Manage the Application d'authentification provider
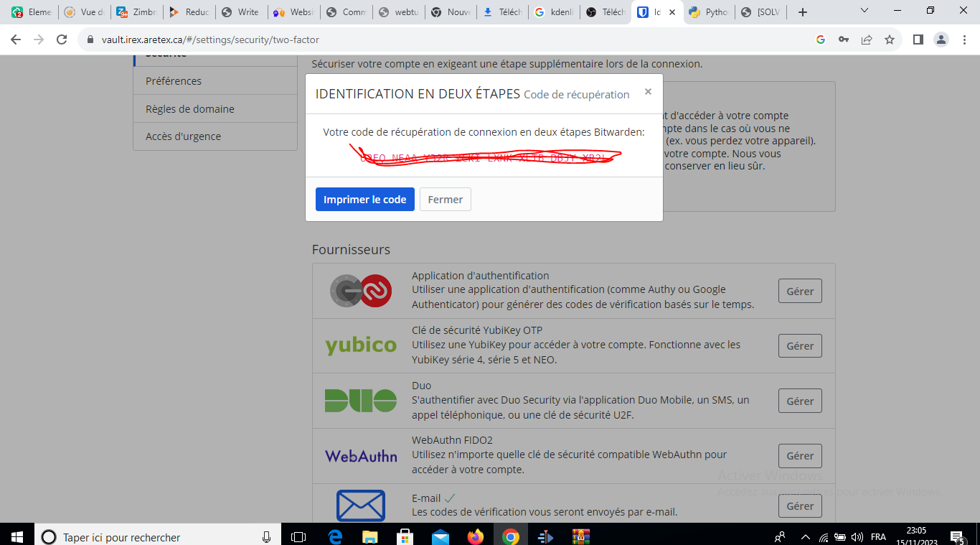Screen dimensions: 980x545 coord(800,291)
